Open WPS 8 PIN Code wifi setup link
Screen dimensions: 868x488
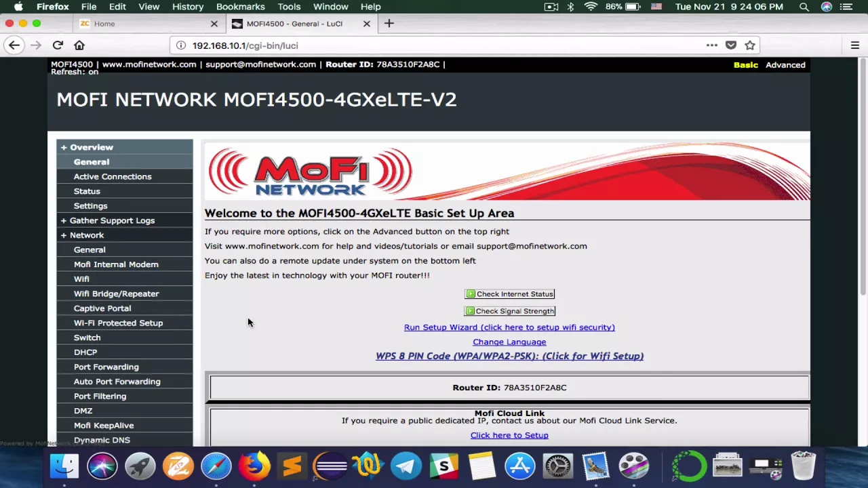tap(509, 356)
